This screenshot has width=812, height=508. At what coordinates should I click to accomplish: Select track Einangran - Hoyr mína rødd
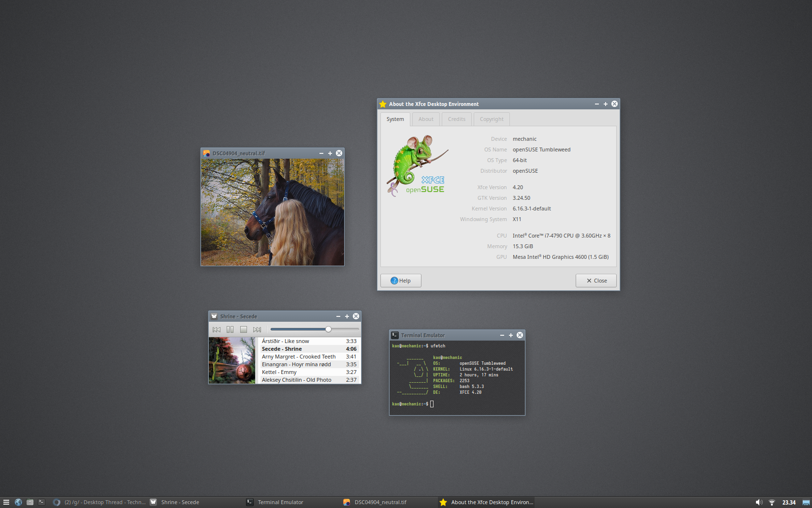(x=309, y=364)
